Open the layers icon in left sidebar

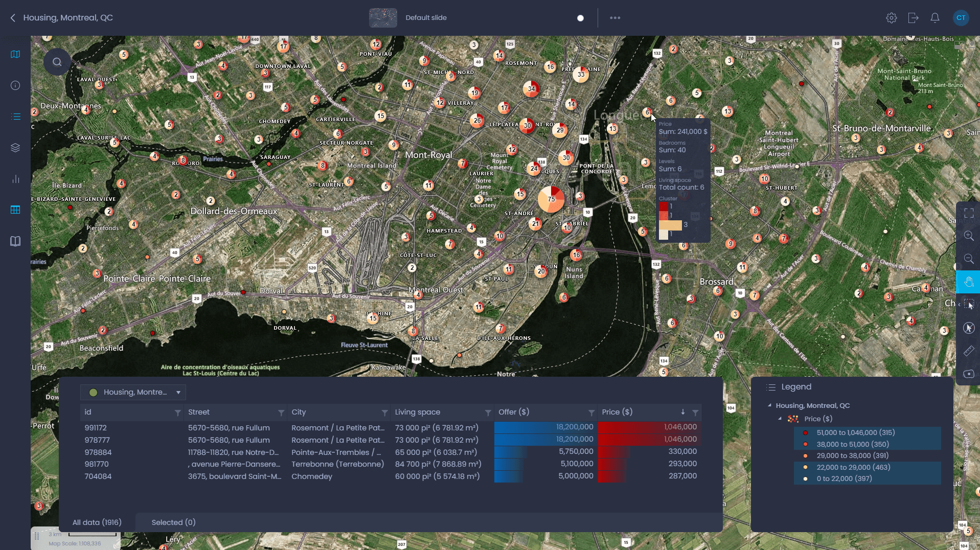pyautogui.click(x=15, y=148)
